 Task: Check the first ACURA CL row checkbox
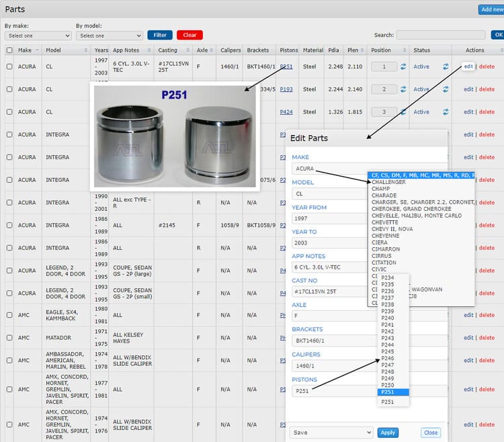click(x=9, y=67)
